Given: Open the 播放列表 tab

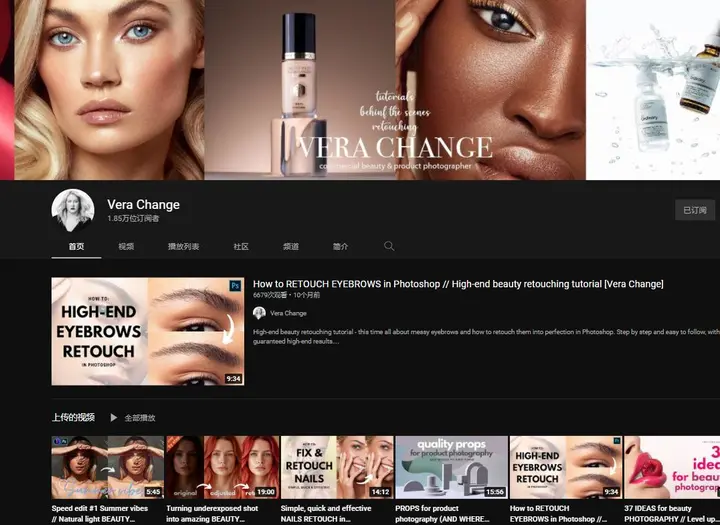Looking at the screenshot, I should [x=184, y=247].
